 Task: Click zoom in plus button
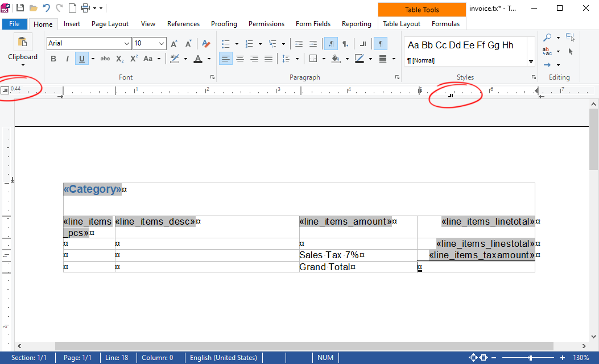click(x=563, y=358)
